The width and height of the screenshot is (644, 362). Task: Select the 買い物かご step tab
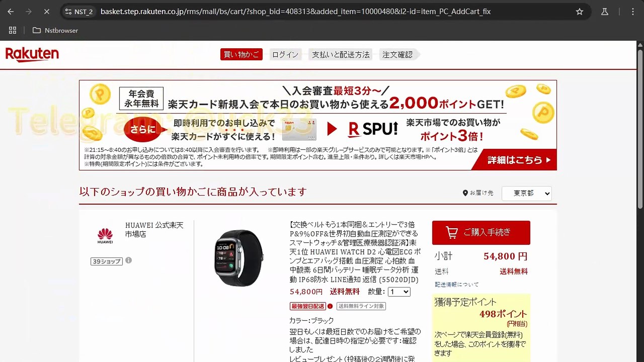point(242,54)
